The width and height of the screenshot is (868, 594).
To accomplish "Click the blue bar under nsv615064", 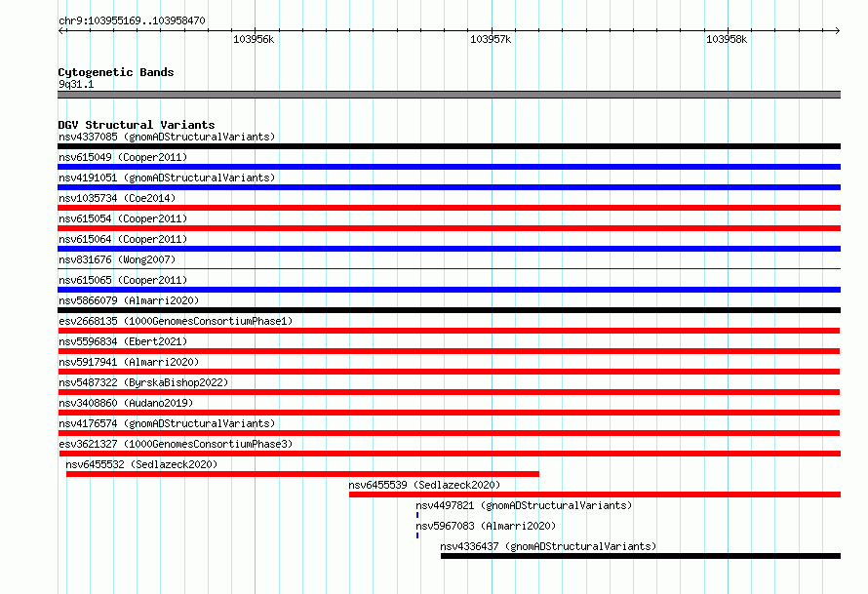I will pos(449,249).
